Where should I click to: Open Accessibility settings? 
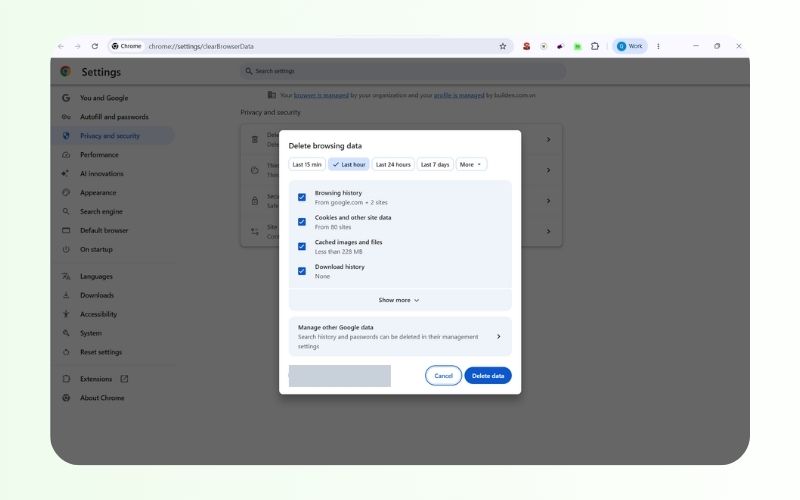tap(98, 314)
